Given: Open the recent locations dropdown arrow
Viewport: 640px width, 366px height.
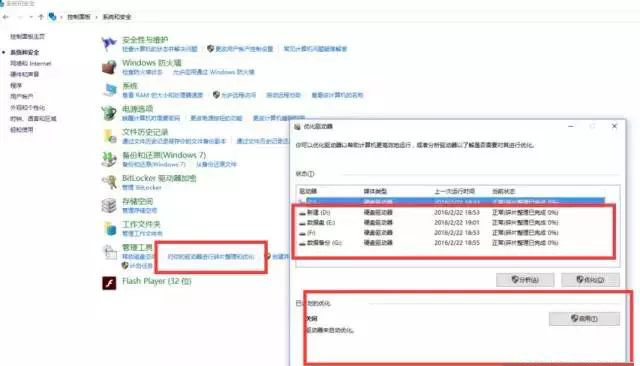Looking at the screenshot, I should point(31,17).
